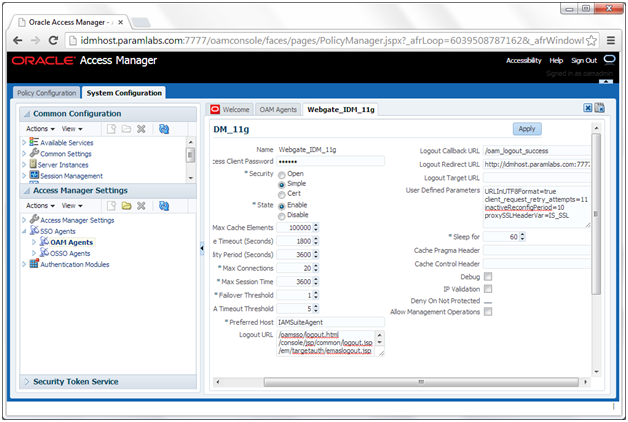628x422 pixels.
Task: Click Available Services tree icon
Action: click(x=34, y=142)
